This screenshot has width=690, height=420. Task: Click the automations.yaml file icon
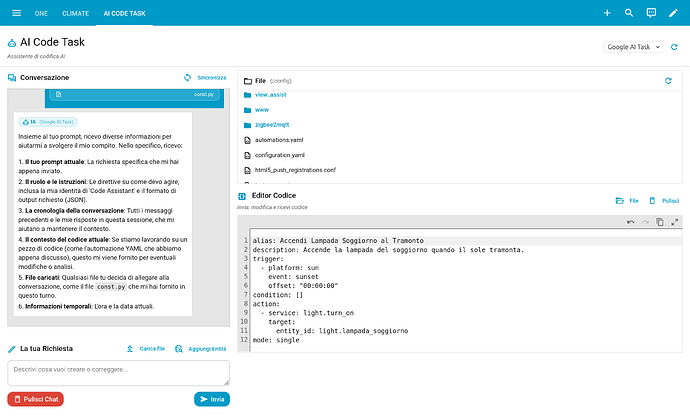tap(247, 140)
